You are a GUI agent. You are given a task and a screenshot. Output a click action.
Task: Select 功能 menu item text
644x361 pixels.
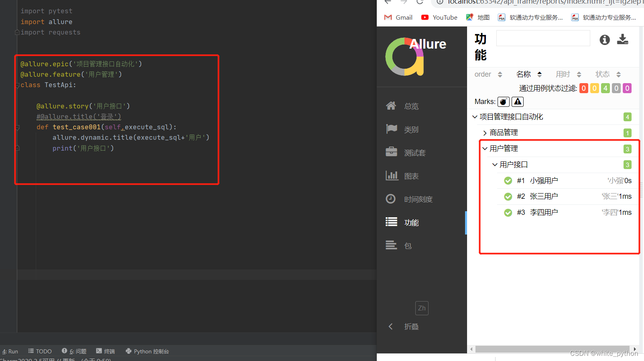click(411, 222)
